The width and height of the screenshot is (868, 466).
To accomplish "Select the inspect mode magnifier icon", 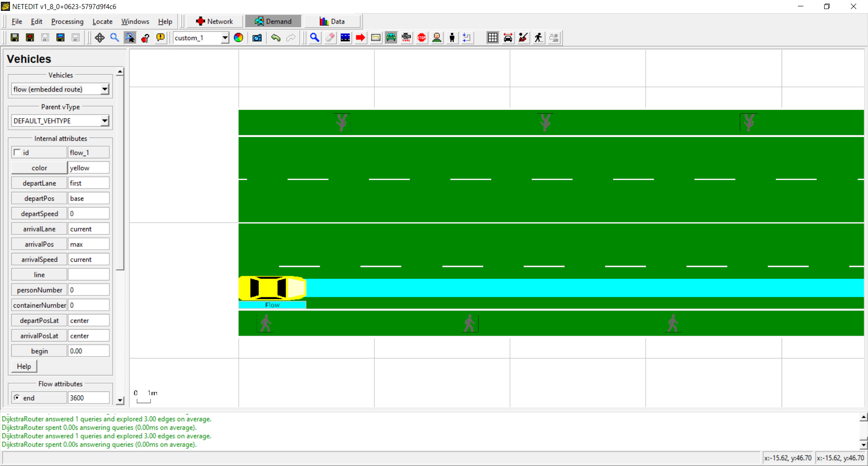I will coord(315,38).
